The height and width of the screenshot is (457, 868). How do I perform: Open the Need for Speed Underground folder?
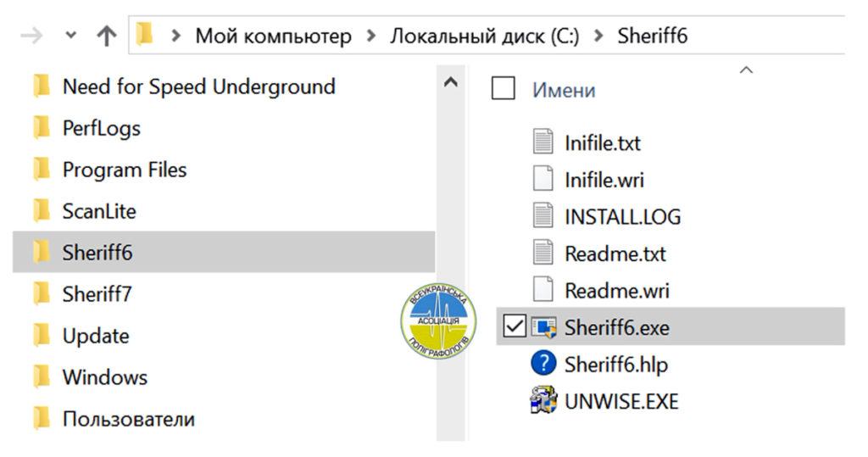click(x=198, y=86)
